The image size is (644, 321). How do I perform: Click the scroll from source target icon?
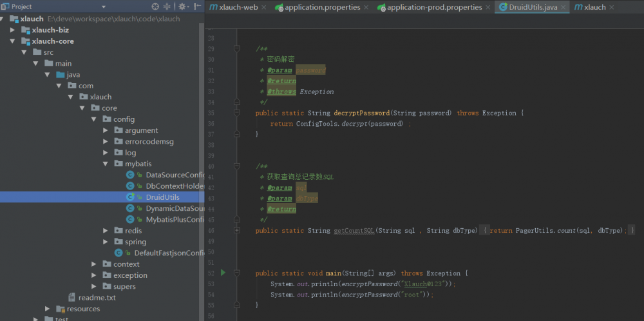point(155,6)
